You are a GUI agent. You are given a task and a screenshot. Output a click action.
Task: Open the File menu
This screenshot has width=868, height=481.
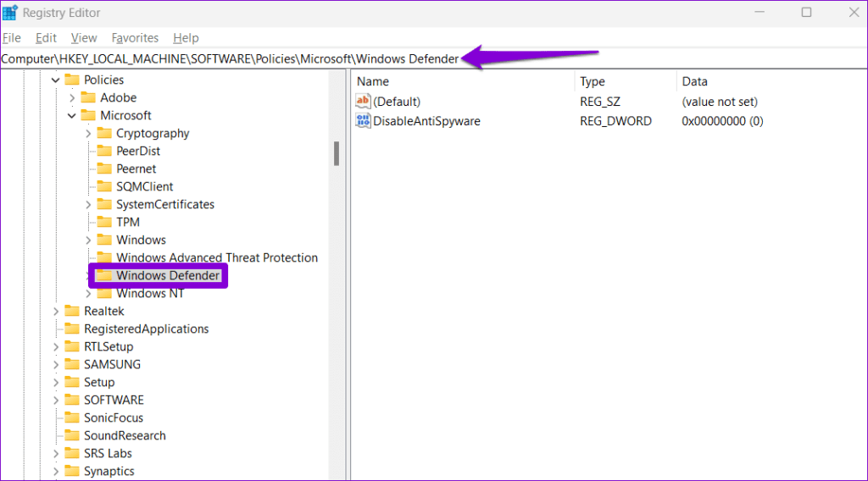point(12,38)
